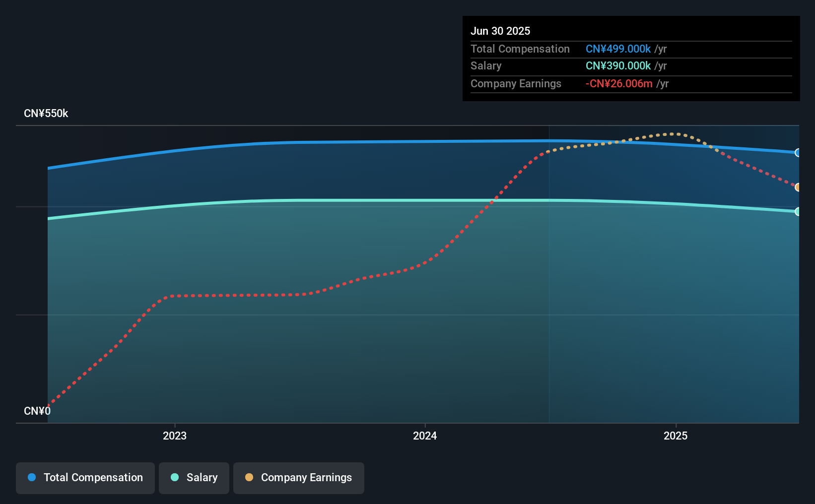Select the Salary endpoint marker on chart
The height and width of the screenshot is (504, 815).
click(798, 212)
